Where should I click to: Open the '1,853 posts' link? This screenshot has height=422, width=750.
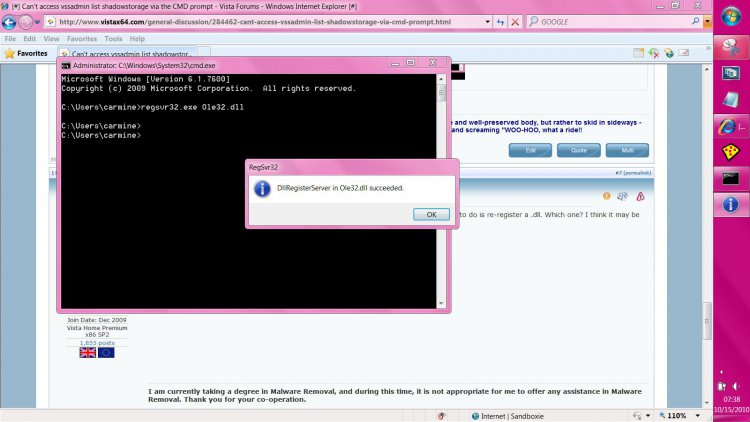(x=97, y=343)
